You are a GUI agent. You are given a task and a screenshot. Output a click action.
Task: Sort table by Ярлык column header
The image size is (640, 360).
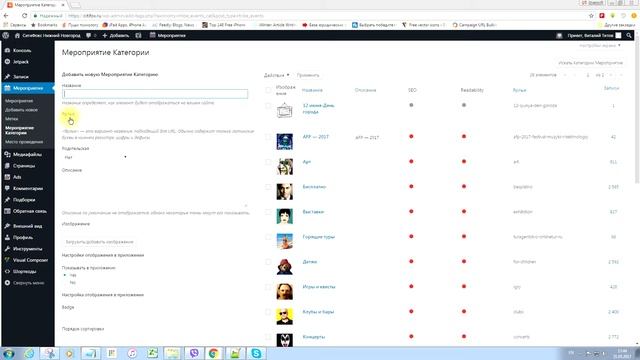pos(520,90)
